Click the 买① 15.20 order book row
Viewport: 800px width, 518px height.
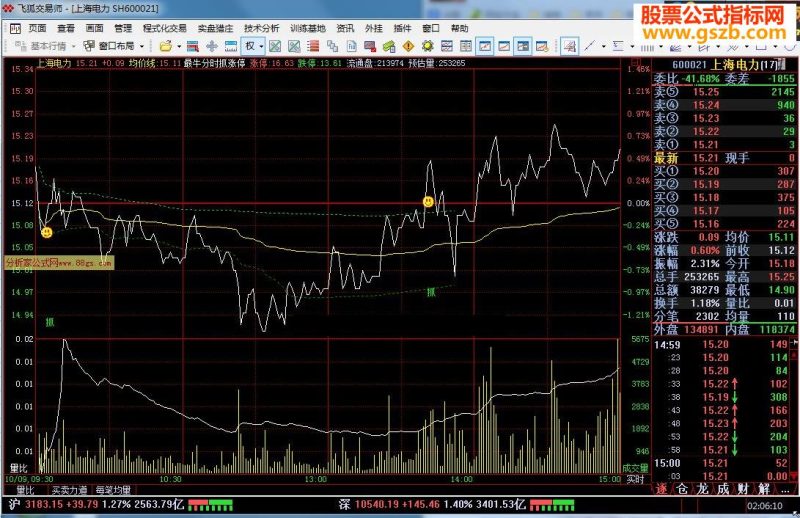pyautogui.click(x=724, y=171)
